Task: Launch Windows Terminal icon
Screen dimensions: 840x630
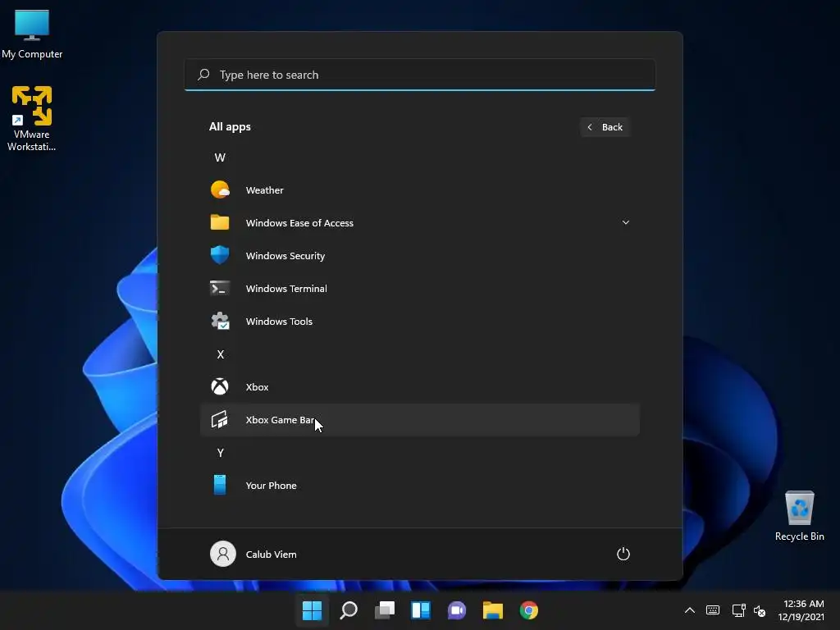Action: pos(220,288)
